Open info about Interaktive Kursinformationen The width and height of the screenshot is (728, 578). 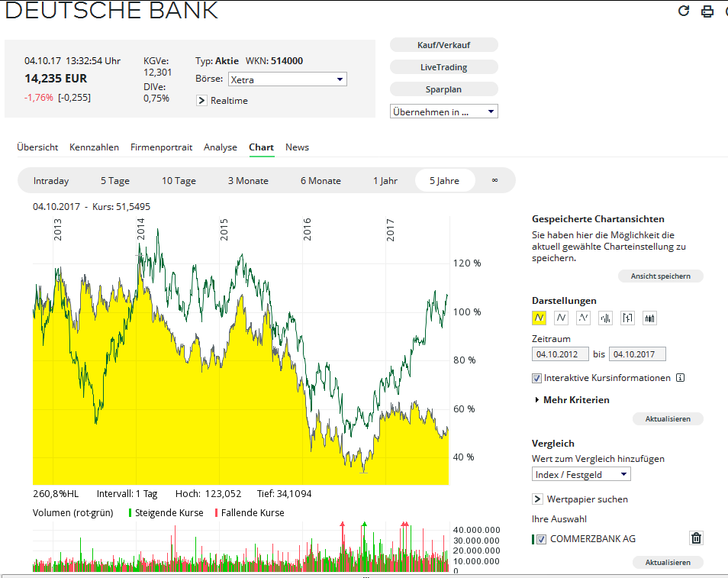pyautogui.click(x=679, y=377)
